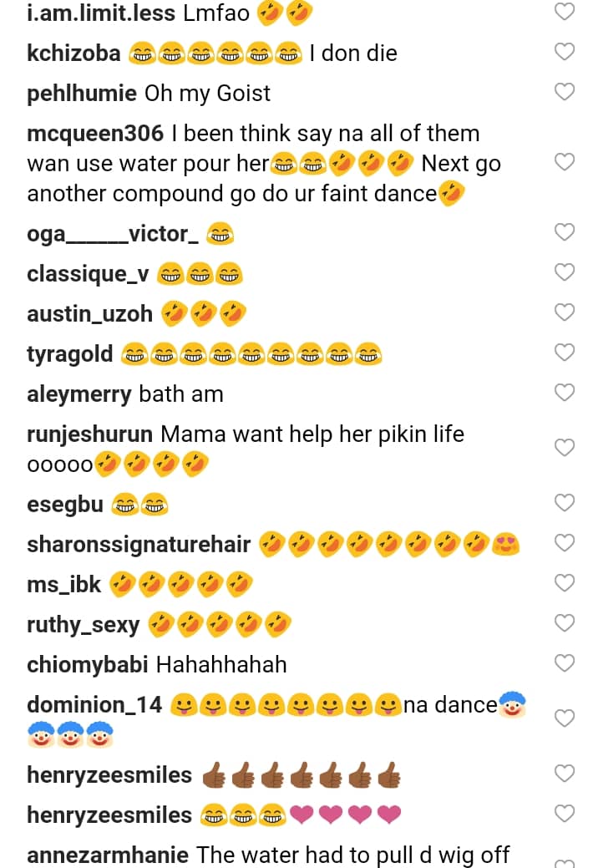Toggle like on runjeshurun's comment
This screenshot has width=593, height=868.
565,448
